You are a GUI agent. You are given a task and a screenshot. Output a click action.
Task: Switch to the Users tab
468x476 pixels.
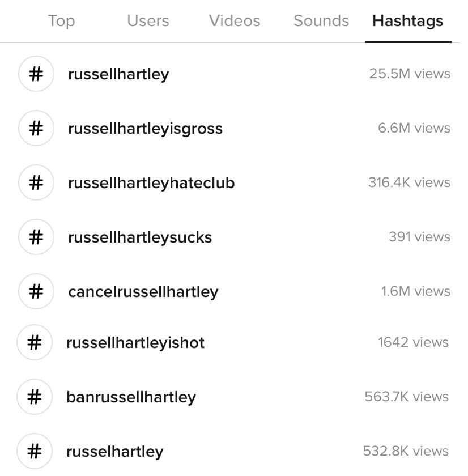(148, 21)
